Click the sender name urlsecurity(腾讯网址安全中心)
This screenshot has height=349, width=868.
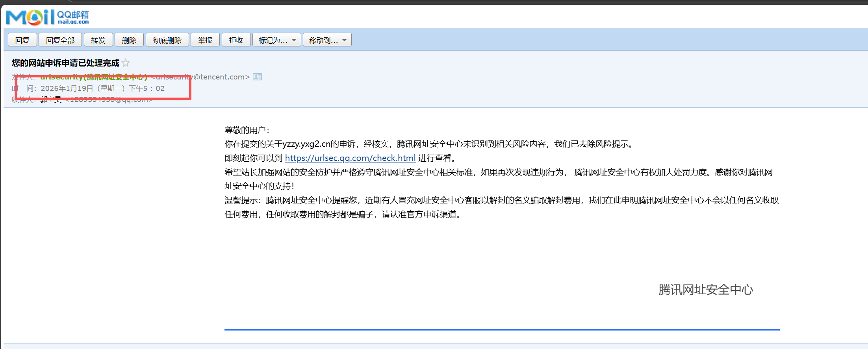pos(94,77)
